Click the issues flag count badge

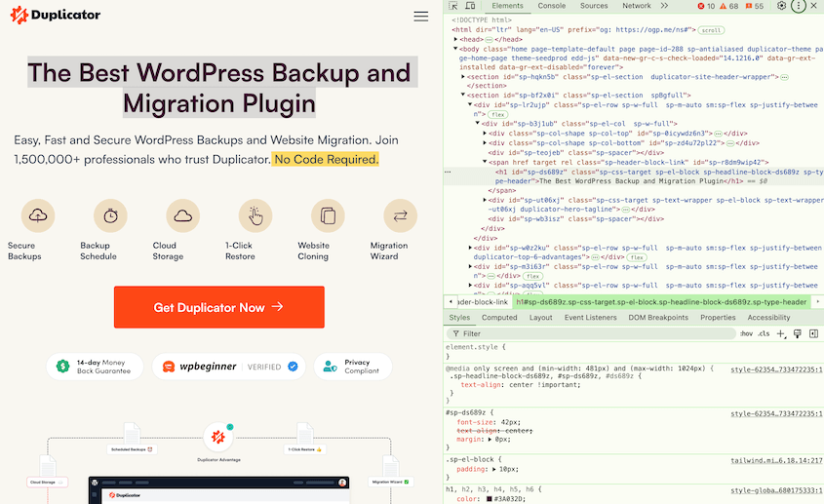[x=754, y=6]
